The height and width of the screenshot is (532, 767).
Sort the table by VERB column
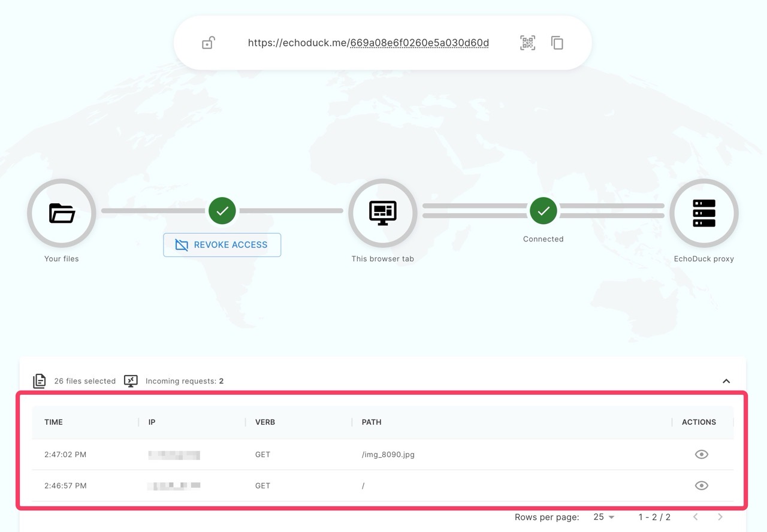(265, 422)
